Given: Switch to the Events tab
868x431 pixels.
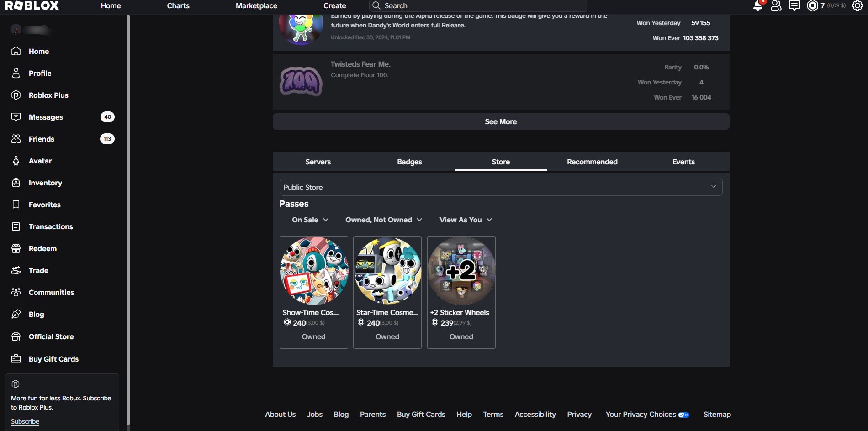Looking at the screenshot, I should pyautogui.click(x=683, y=162).
